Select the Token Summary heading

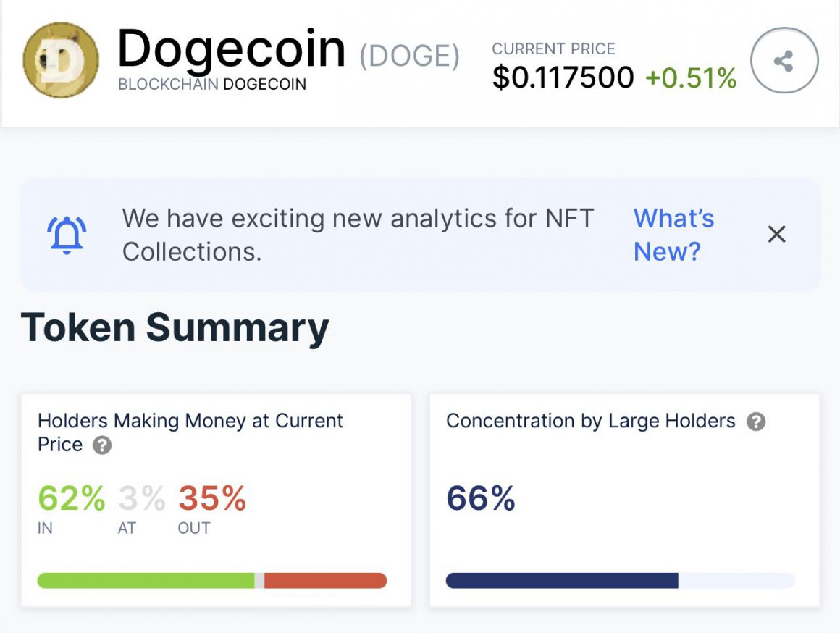pos(175,327)
